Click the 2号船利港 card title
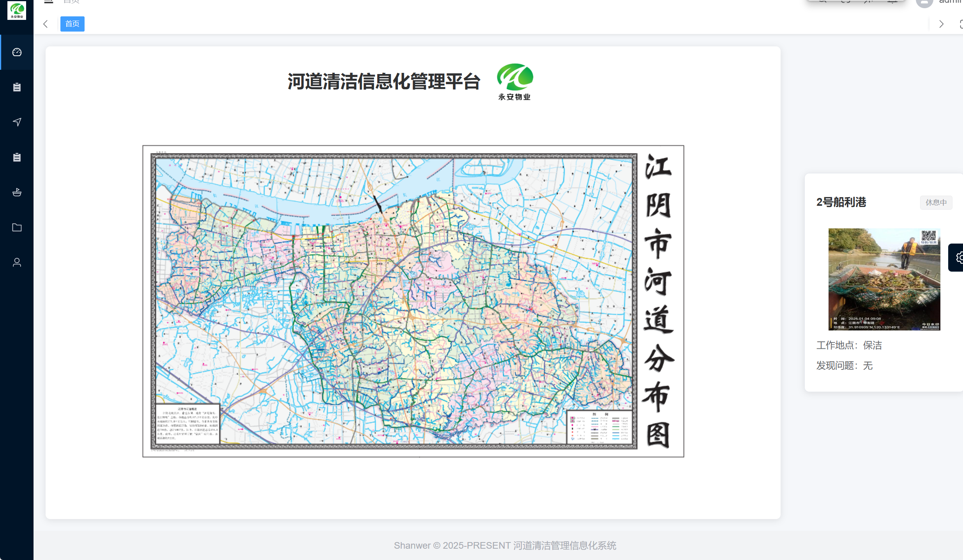The width and height of the screenshot is (963, 560). click(841, 202)
